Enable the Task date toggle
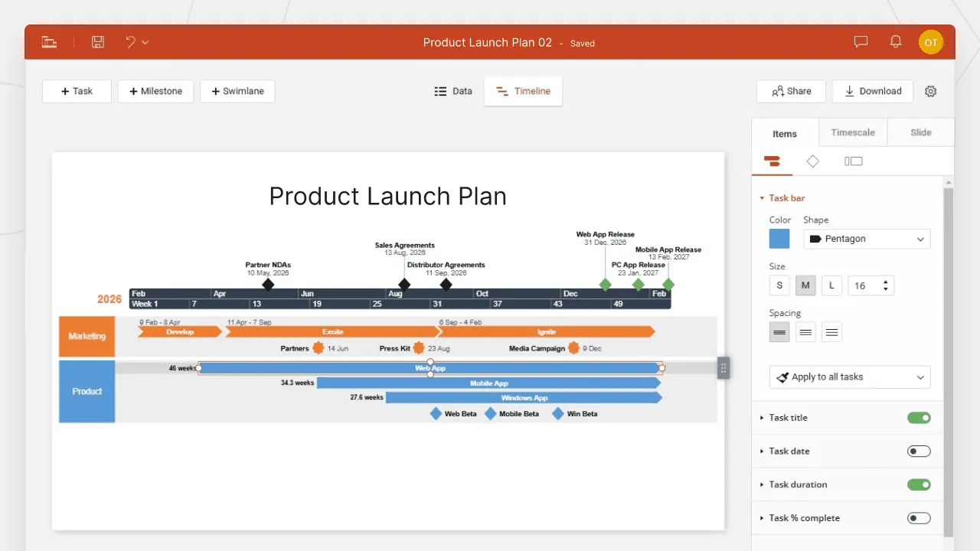 [919, 452]
